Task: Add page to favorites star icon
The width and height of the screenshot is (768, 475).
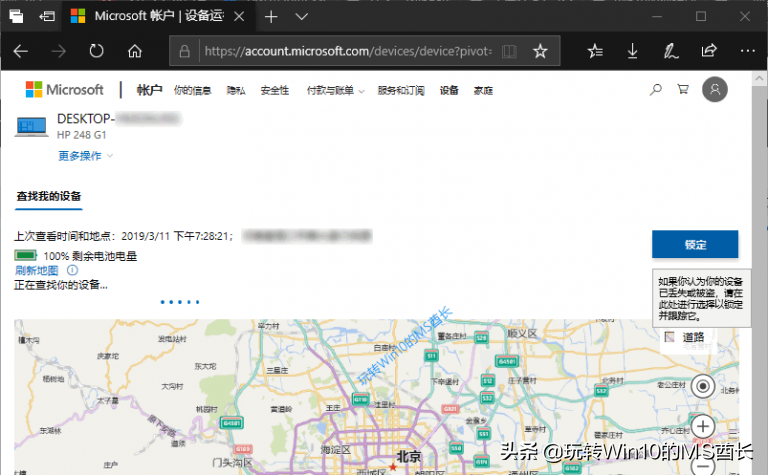Action: (x=540, y=51)
